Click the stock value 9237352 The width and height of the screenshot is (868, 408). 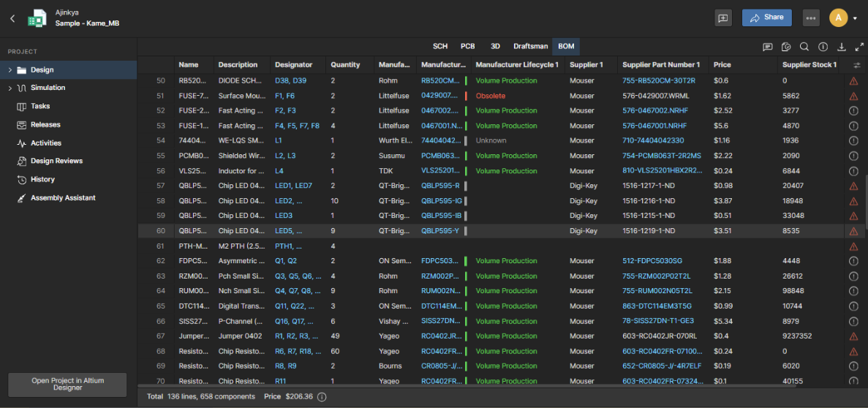coord(798,336)
